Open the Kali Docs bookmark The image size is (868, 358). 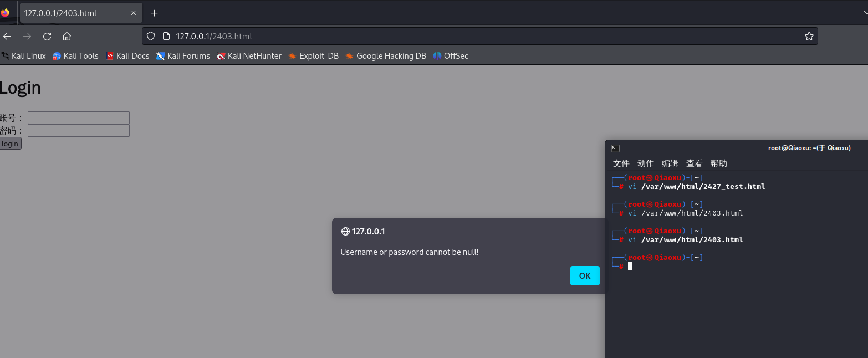tap(127, 55)
